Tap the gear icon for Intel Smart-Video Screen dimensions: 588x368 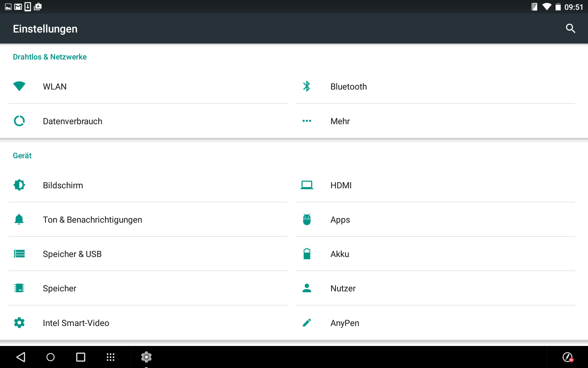point(19,323)
